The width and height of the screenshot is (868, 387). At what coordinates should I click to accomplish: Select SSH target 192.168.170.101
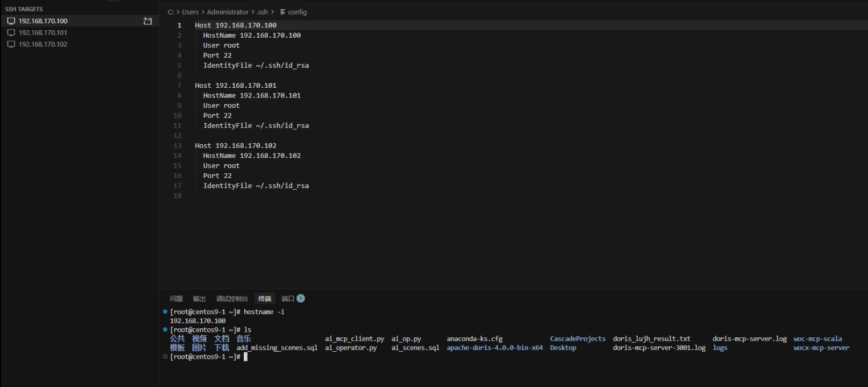(79, 32)
